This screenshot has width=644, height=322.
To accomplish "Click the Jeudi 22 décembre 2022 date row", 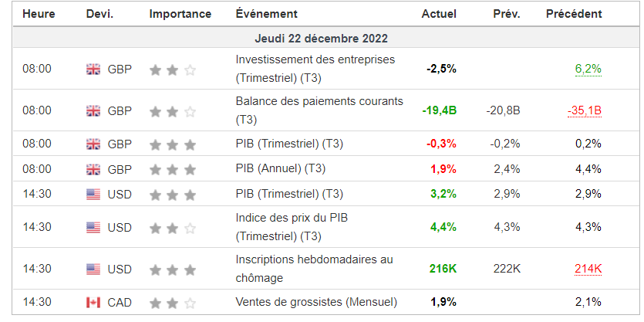I will point(321,38).
